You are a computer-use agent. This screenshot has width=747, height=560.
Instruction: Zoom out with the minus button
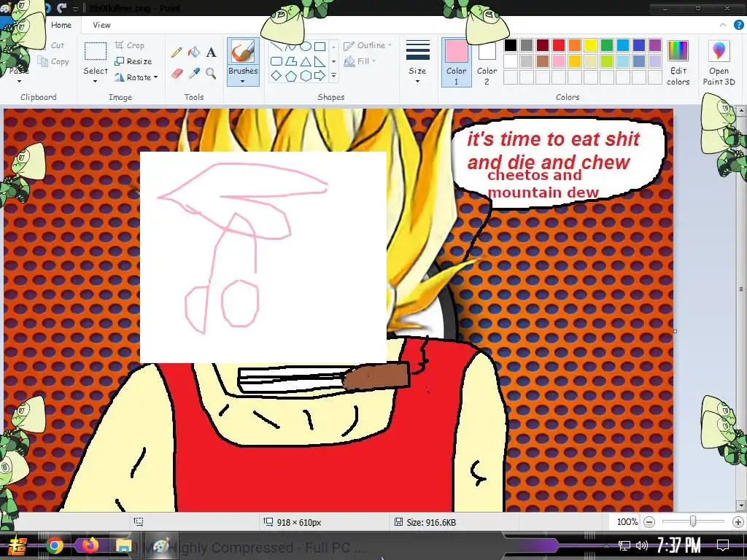(649, 522)
